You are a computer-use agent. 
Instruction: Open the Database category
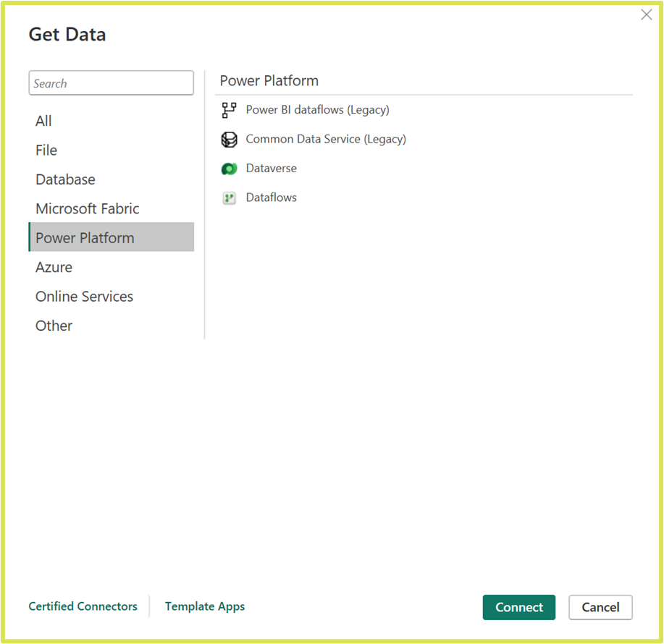point(111,179)
